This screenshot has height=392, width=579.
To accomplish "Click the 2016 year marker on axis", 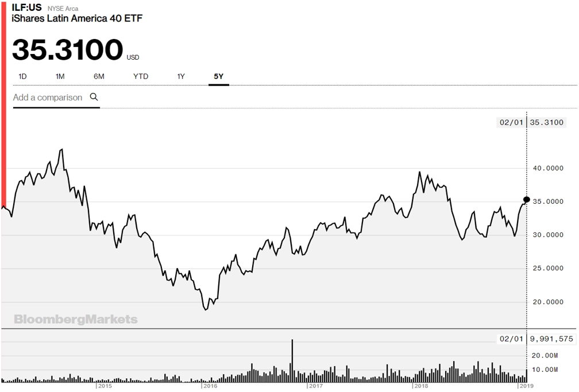I will (210, 386).
